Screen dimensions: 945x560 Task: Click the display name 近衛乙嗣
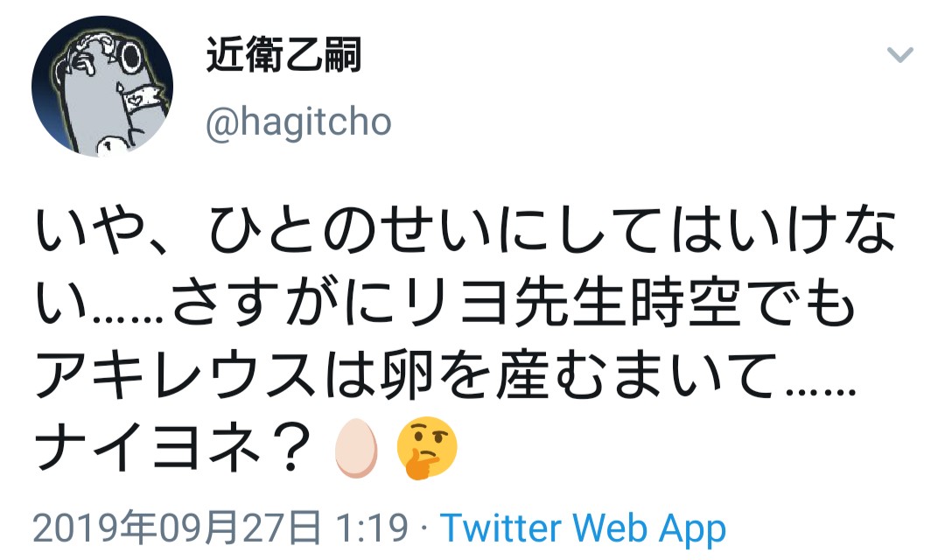click(283, 55)
